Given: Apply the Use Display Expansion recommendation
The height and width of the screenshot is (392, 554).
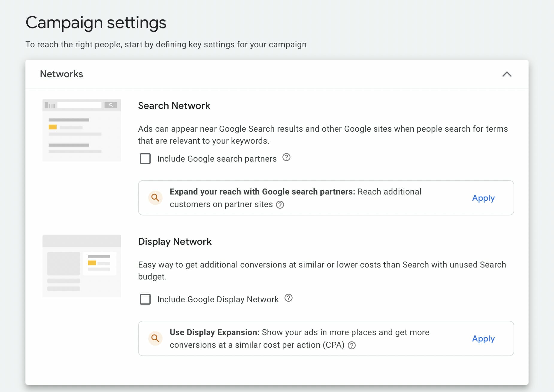Looking at the screenshot, I should (483, 338).
